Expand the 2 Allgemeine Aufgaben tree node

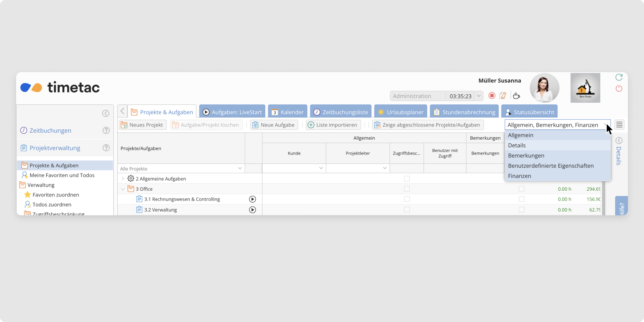pyautogui.click(x=123, y=179)
